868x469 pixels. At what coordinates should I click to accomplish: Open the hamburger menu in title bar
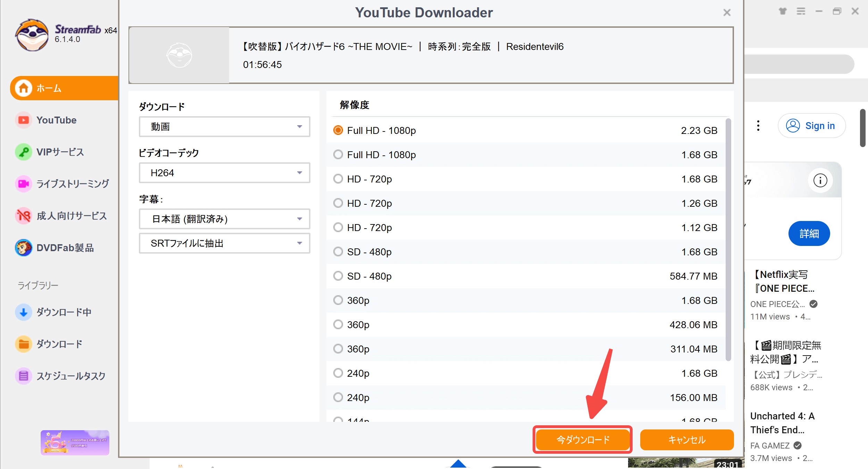[x=801, y=11]
